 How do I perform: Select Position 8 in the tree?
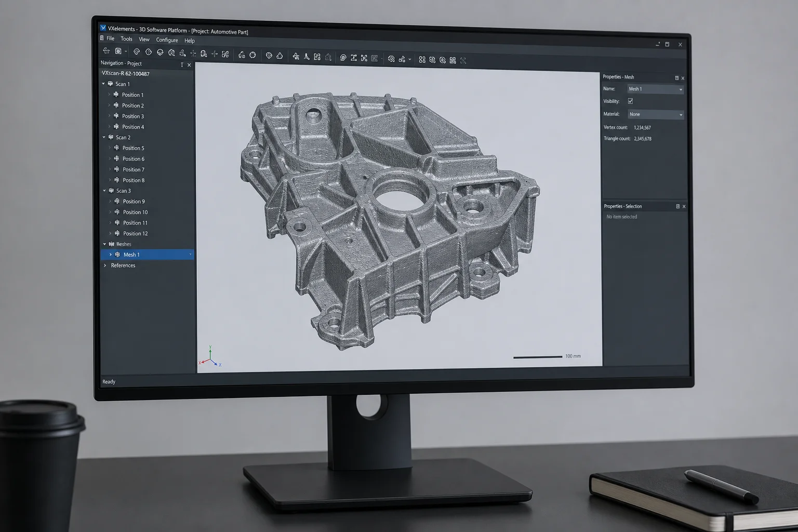134,180
